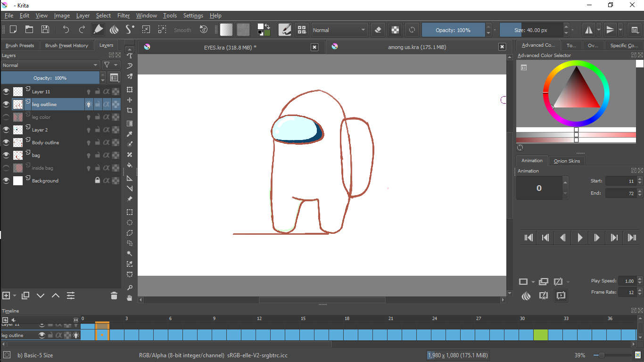644x362 pixels.
Task: Select the Reference Images pin tool
Action: [x=130, y=199]
